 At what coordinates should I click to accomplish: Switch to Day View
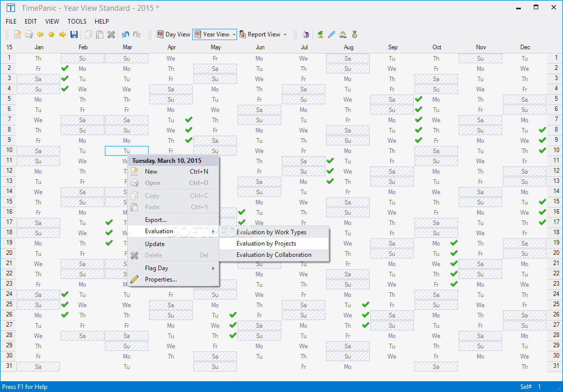tap(174, 34)
